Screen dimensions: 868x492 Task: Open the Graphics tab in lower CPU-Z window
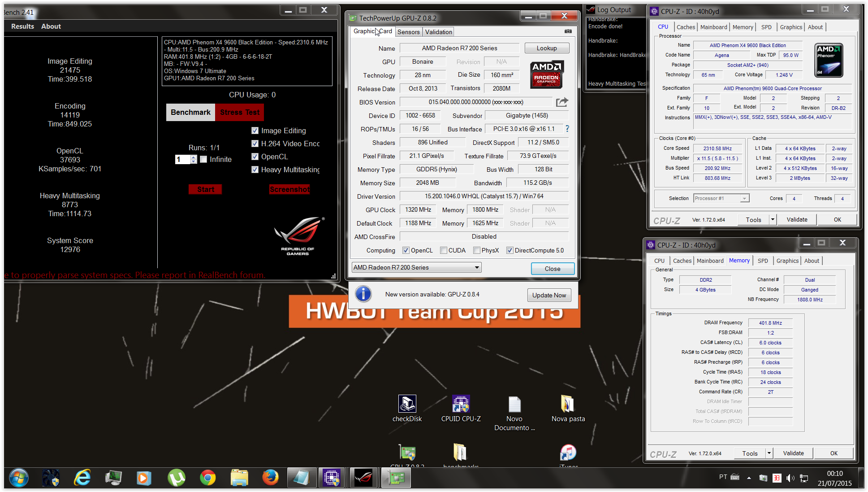pos(787,261)
